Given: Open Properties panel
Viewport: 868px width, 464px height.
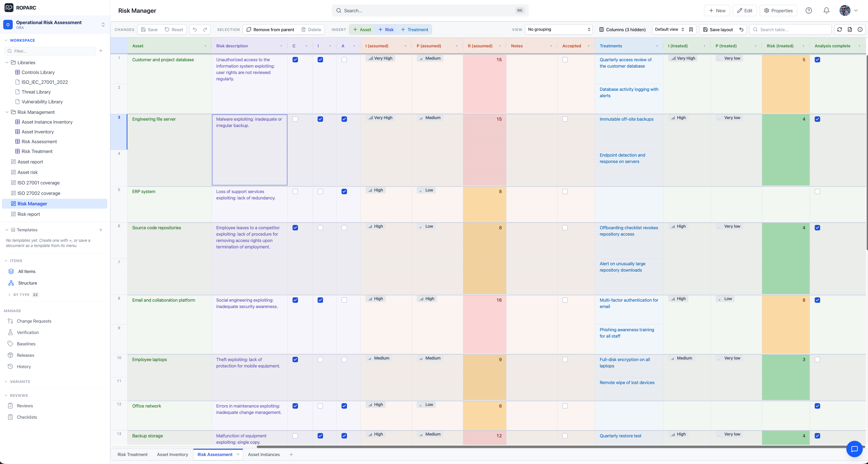Looking at the screenshot, I should point(778,10).
